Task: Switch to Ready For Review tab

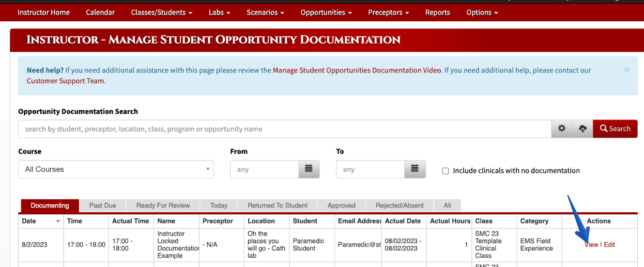Action: 163,206
